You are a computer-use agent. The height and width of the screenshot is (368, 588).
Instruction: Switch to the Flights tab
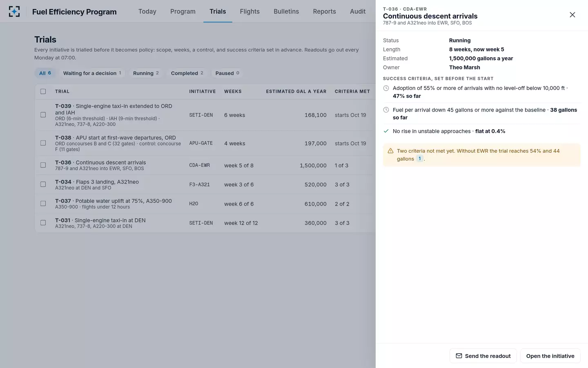tap(250, 11)
